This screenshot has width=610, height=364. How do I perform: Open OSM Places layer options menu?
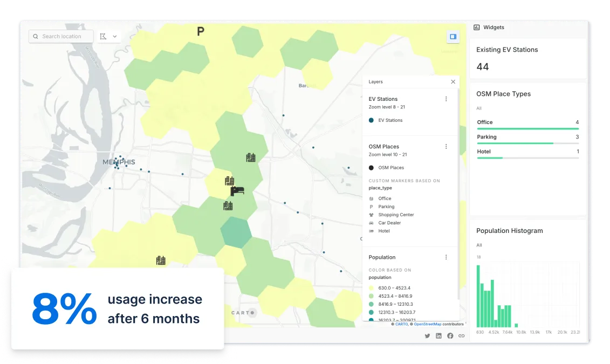pos(446,147)
